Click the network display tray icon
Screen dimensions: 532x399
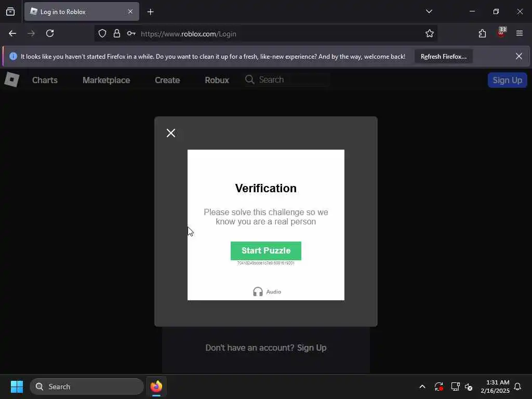(455, 387)
